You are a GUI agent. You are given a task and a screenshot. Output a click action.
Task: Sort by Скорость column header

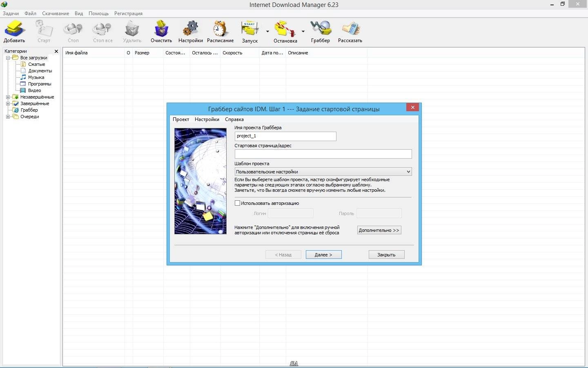tap(240, 53)
